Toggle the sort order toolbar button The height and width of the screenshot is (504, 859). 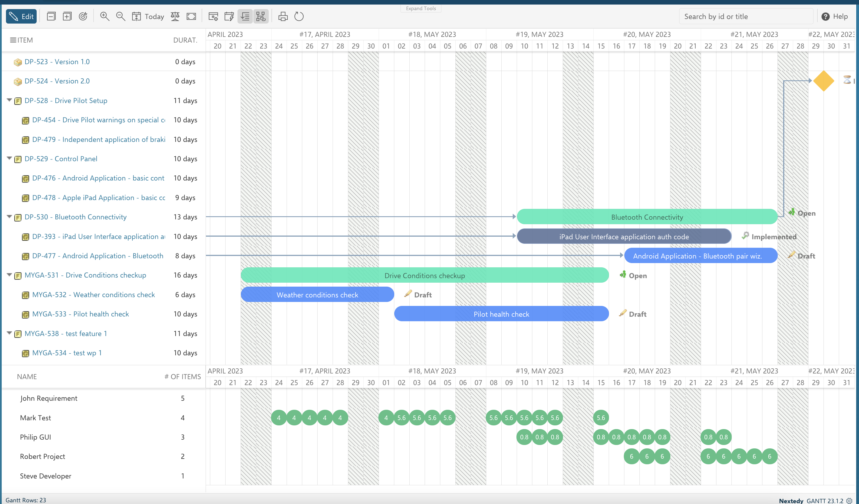coord(245,16)
